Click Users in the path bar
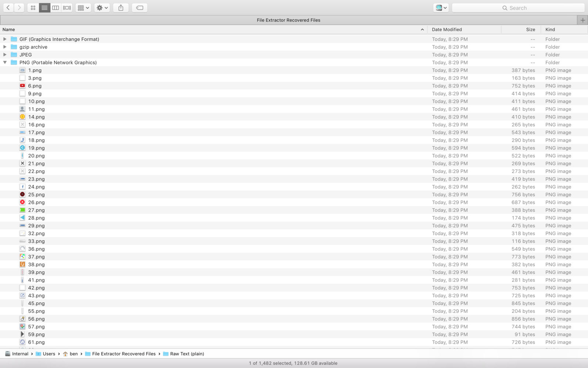 tap(45, 354)
